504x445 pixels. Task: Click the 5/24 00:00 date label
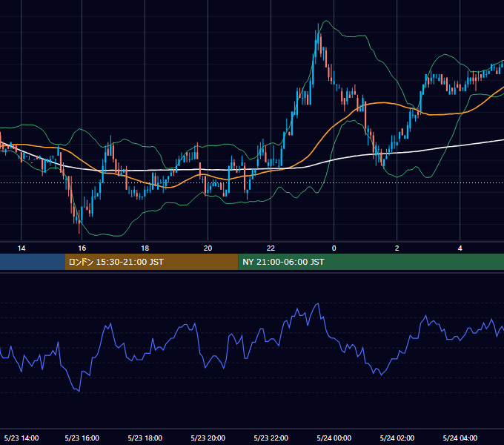334,438
